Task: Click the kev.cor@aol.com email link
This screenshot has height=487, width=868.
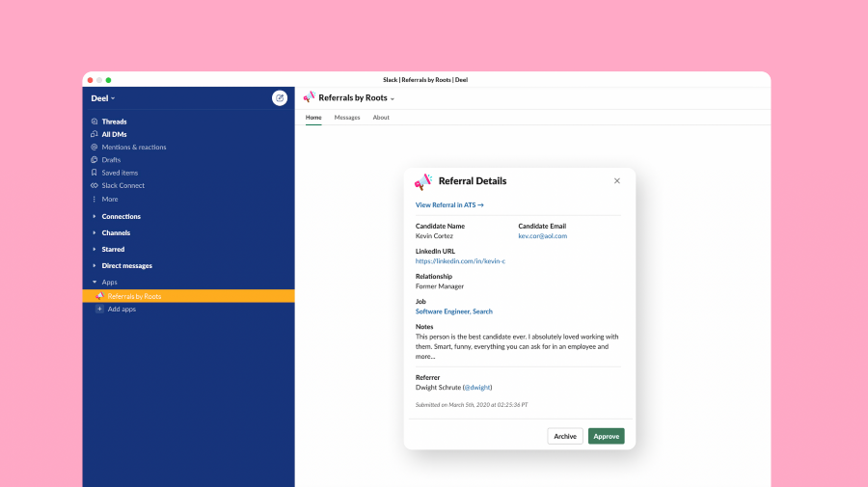Action: [x=542, y=235]
